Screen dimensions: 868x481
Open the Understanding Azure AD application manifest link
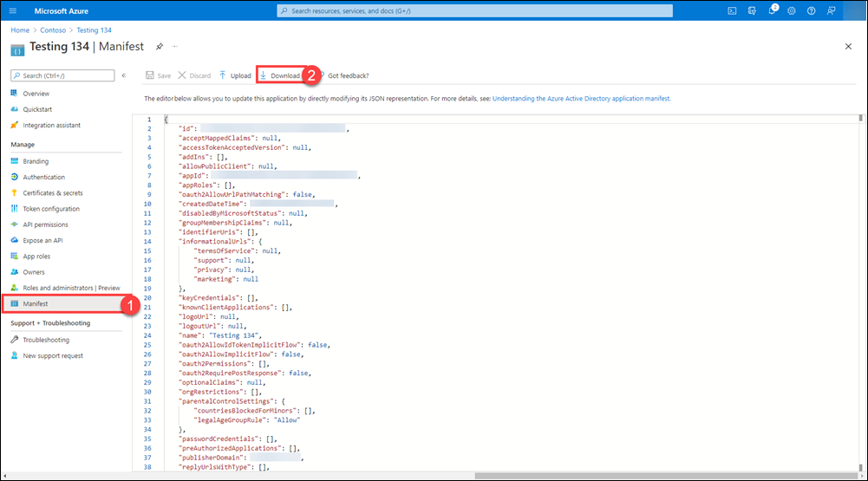[581, 99]
